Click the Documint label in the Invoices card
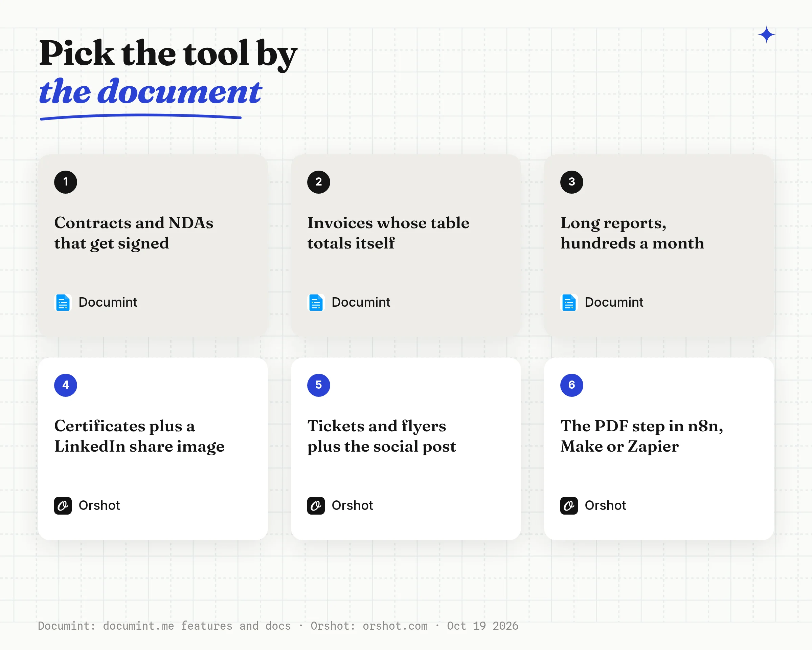This screenshot has height=650, width=812. coord(361,302)
